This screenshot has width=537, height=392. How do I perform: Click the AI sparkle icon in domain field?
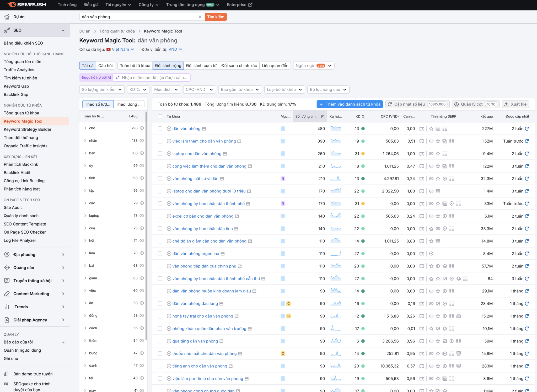tap(117, 78)
